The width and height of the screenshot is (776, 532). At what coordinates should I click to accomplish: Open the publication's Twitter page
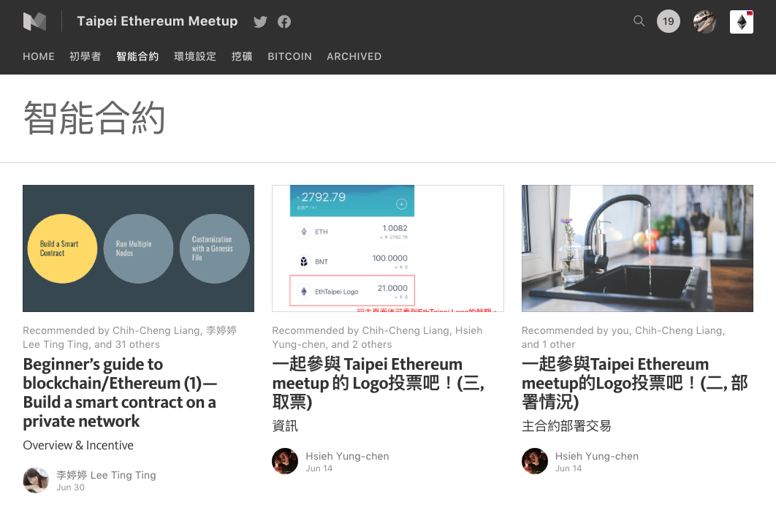pyautogui.click(x=260, y=22)
